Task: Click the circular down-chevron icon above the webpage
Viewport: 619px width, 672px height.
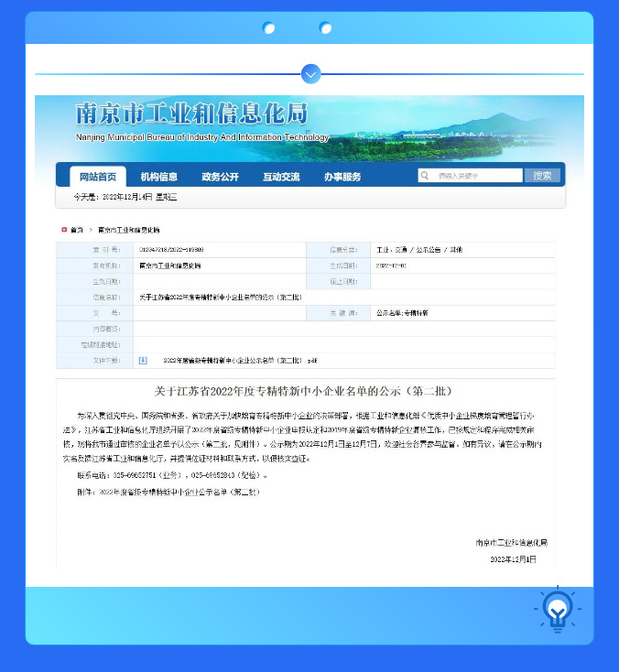Action: click(x=310, y=74)
